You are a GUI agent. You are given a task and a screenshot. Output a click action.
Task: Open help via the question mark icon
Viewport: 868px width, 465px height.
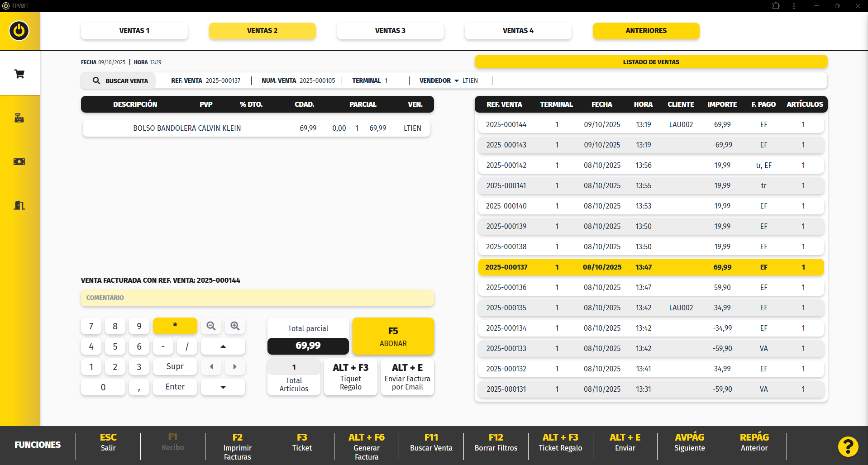pos(848,446)
